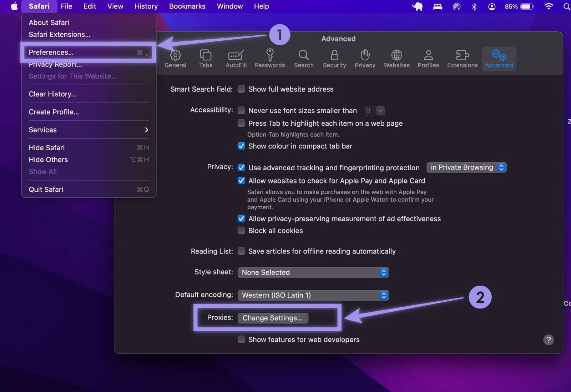Choose Safari Extensions... menu item

pos(89,34)
